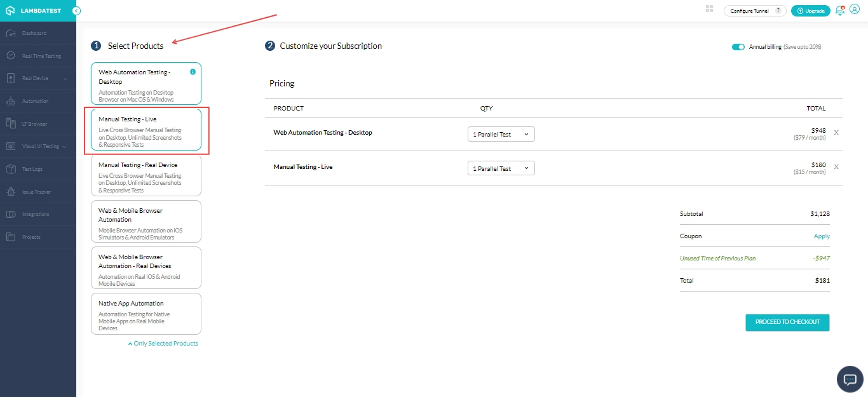Expand Real Device sidebar submenu
The height and width of the screenshot is (397, 868).
tap(65, 79)
